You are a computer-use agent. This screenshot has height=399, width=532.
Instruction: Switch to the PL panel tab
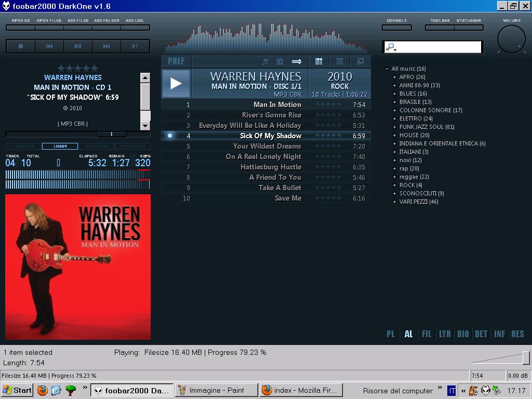pos(391,334)
